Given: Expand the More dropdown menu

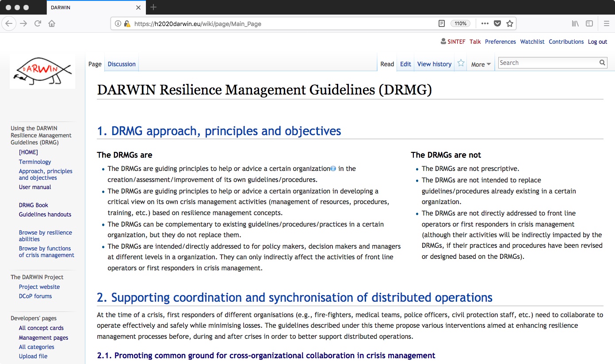Looking at the screenshot, I should coord(481,64).
